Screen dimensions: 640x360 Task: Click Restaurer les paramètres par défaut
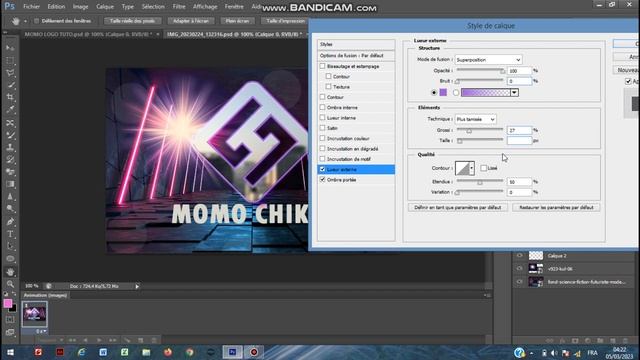pyautogui.click(x=556, y=207)
